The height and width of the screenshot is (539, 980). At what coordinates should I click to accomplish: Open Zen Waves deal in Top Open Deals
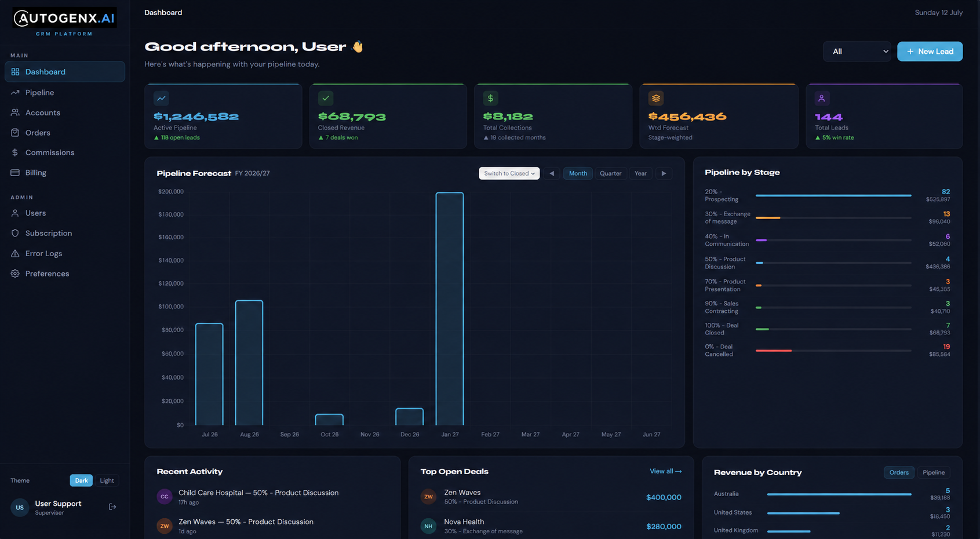[551, 497]
